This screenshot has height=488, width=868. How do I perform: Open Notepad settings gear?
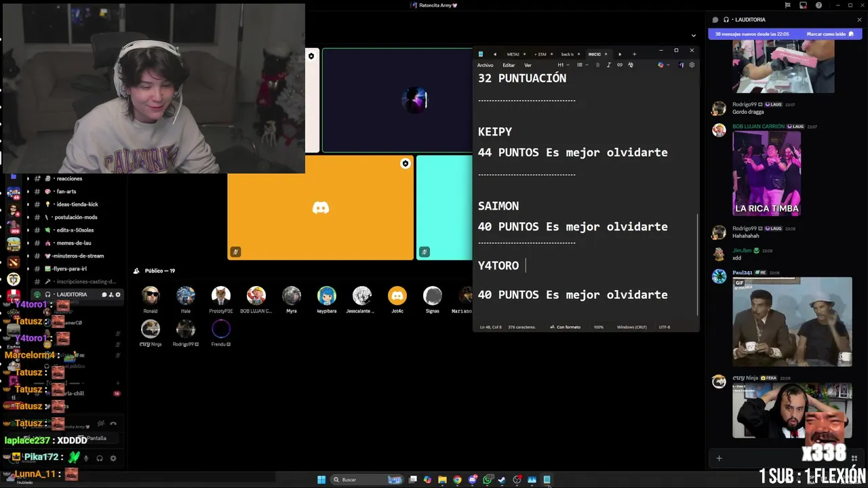692,65
